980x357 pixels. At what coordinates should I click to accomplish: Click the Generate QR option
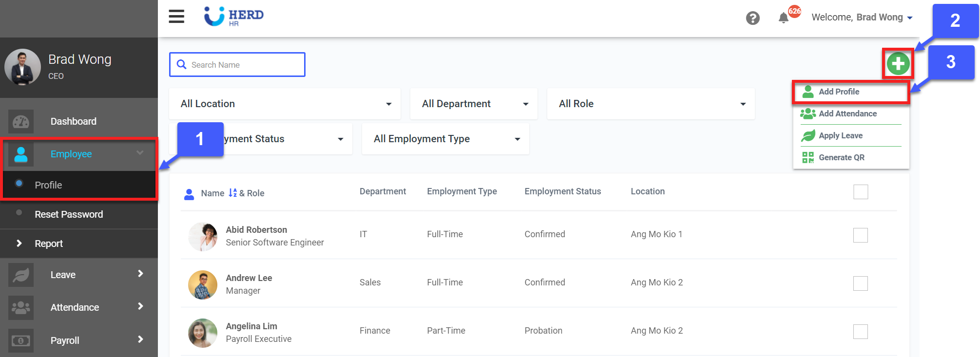pos(841,157)
